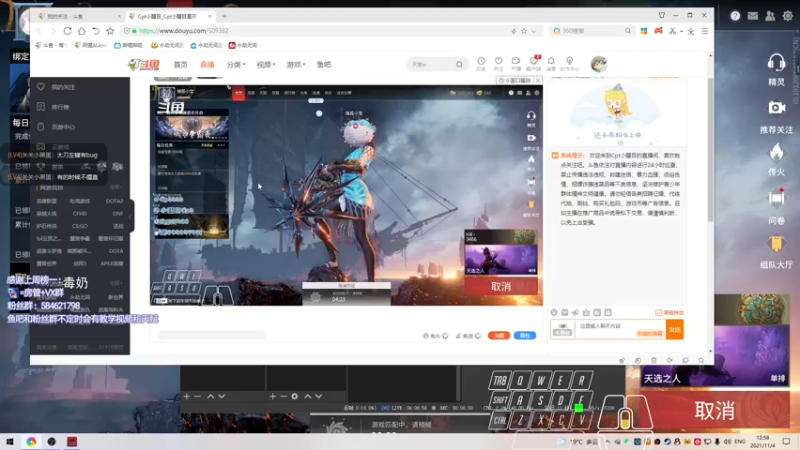Open the game mail envelope icon

753,16
